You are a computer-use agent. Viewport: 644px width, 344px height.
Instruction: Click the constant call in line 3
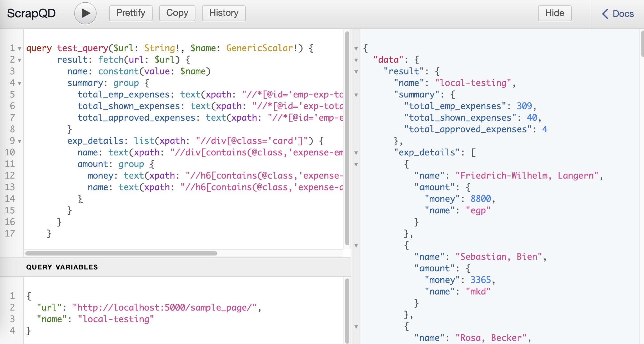click(118, 71)
